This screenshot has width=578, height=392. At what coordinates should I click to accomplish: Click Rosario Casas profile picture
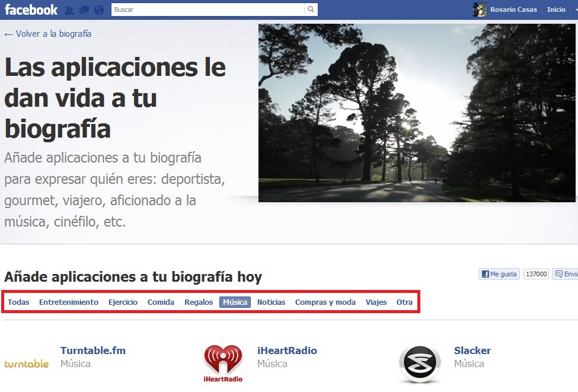point(480,9)
